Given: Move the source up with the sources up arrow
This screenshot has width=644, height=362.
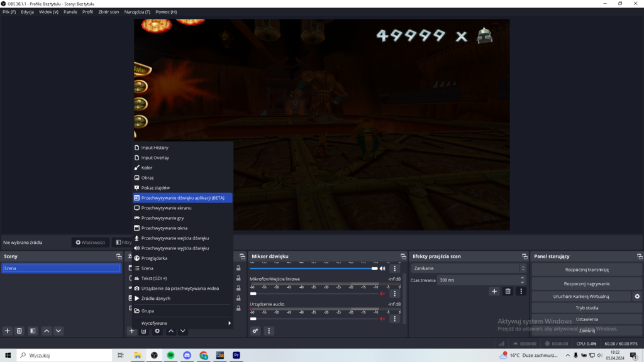Looking at the screenshot, I should pos(171,331).
